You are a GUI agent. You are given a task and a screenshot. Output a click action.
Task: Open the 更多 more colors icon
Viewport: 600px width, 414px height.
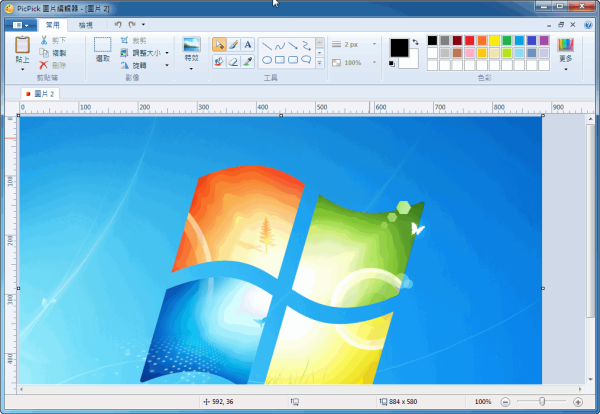pyautogui.click(x=566, y=45)
